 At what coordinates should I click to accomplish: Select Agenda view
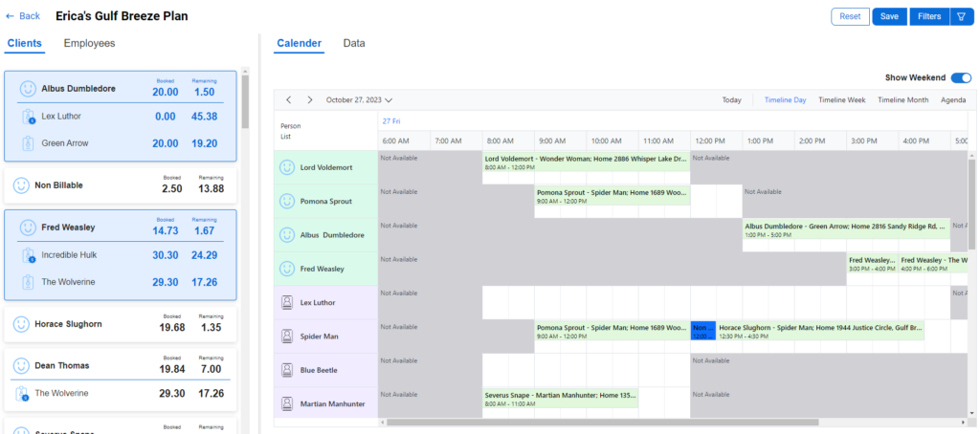coord(954,100)
